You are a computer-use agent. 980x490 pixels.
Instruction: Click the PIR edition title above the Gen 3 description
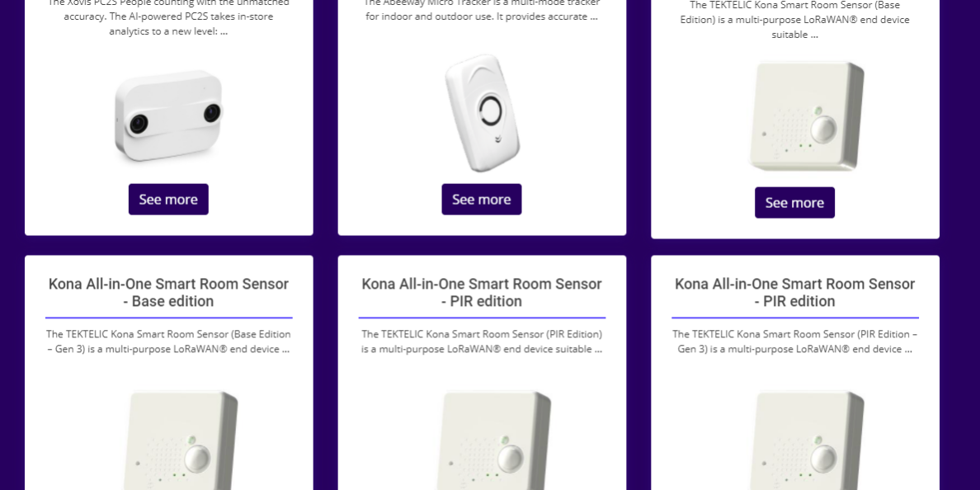[794, 293]
